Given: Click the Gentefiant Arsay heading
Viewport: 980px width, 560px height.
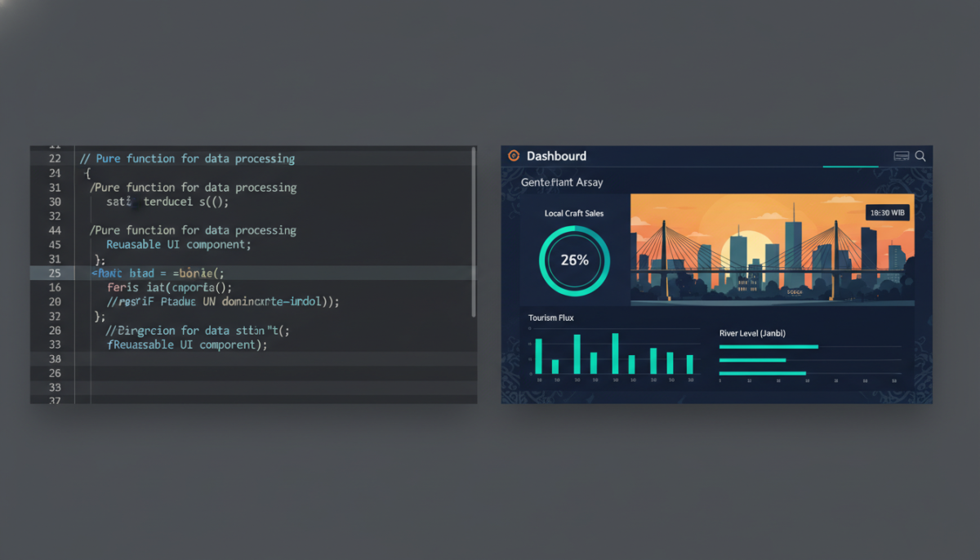Looking at the screenshot, I should coord(562,182).
